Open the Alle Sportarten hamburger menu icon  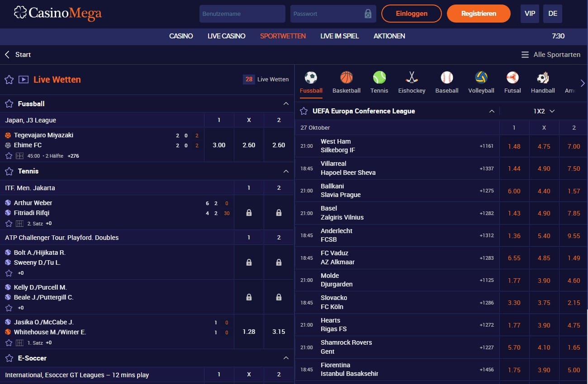[x=525, y=55]
